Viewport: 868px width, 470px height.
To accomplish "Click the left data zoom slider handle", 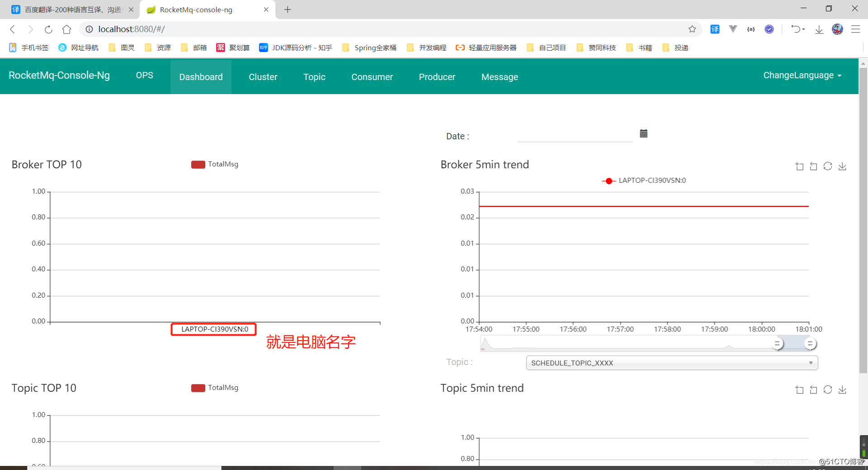I will (x=777, y=344).
